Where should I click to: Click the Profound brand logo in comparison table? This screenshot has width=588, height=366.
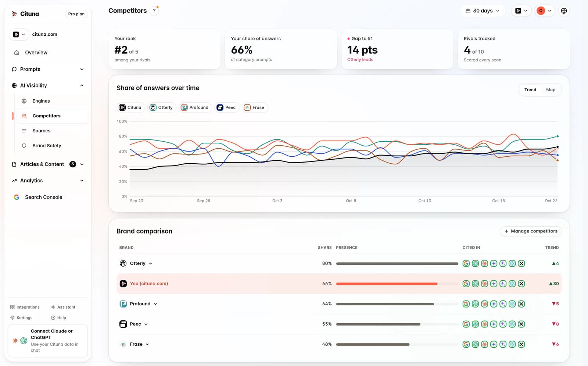click(123, 304)
